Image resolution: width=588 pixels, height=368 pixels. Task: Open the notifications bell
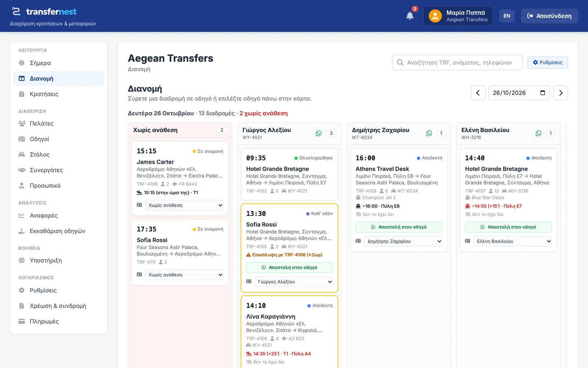(x=410, y=16)
